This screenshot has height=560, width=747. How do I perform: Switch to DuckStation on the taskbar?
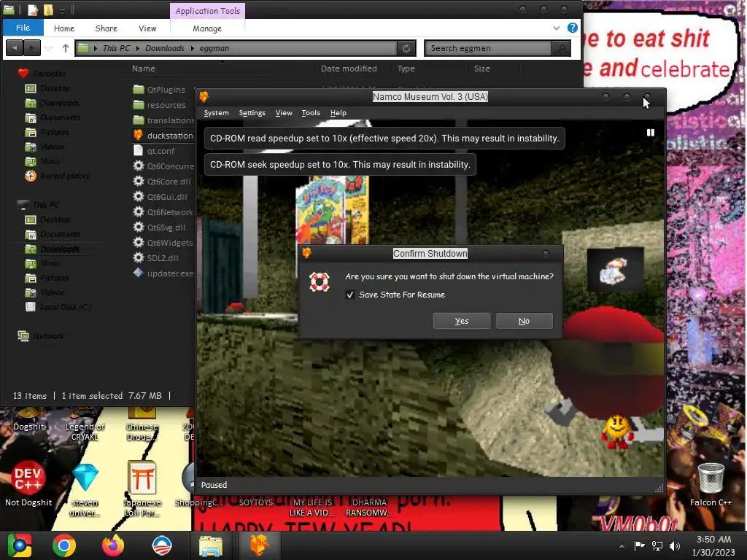click(260, 545)
